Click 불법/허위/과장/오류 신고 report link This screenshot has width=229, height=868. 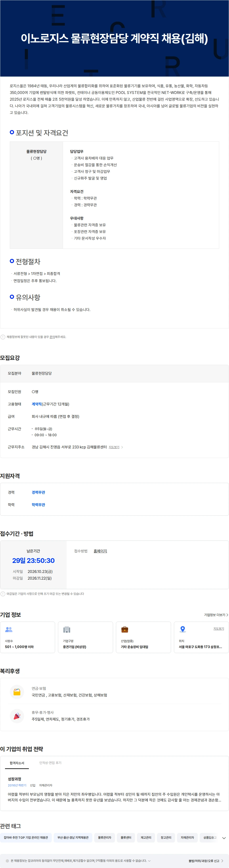(206, 861)
